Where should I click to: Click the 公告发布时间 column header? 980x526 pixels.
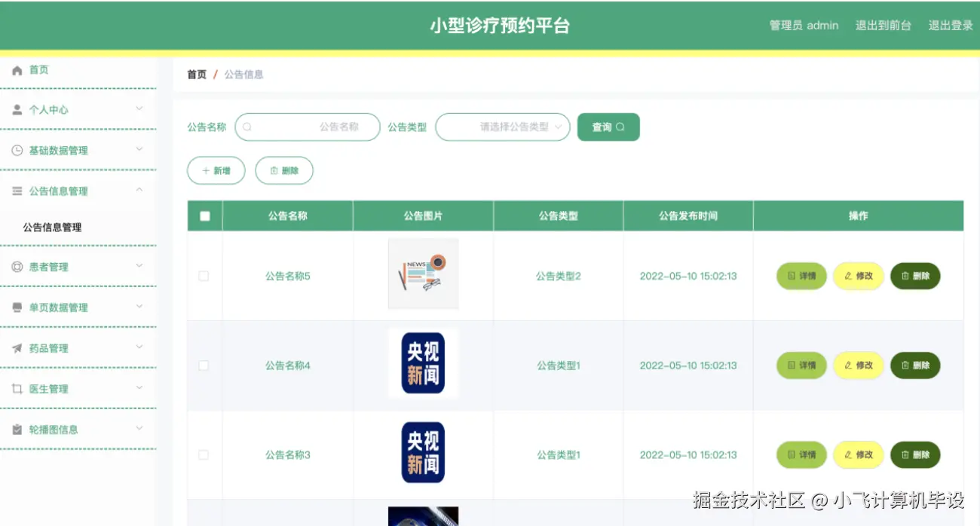click(x=688, y=216)
